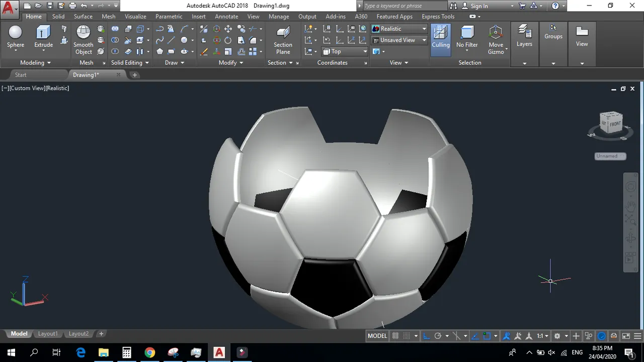Toggle snap mode dots icon
Viewport: 644px width, 362px height.
click(407, 336)
